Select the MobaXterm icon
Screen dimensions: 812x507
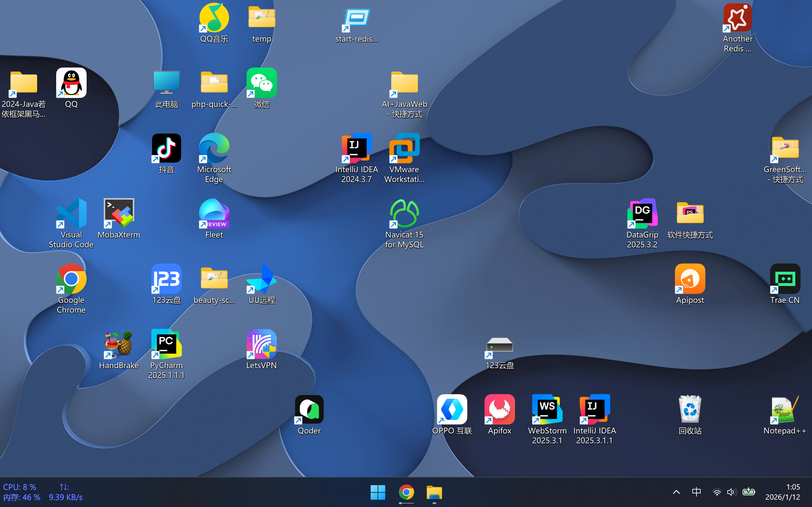[x=119, y=213]
